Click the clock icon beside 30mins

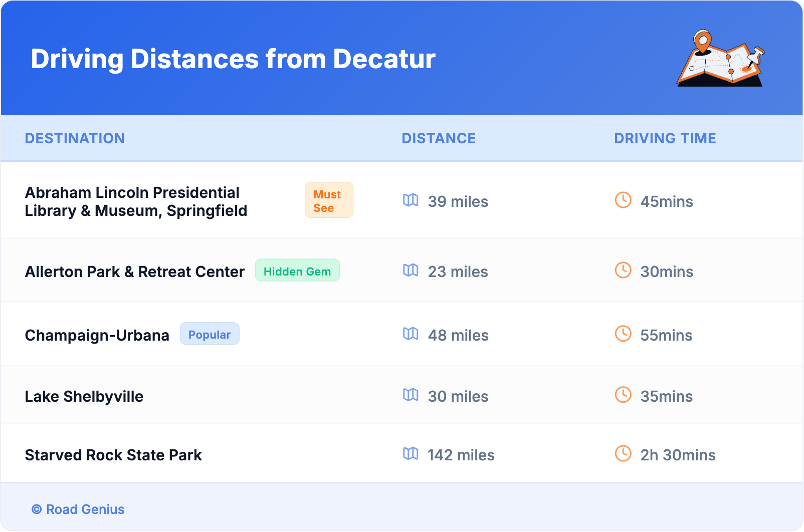click(623, 271)
